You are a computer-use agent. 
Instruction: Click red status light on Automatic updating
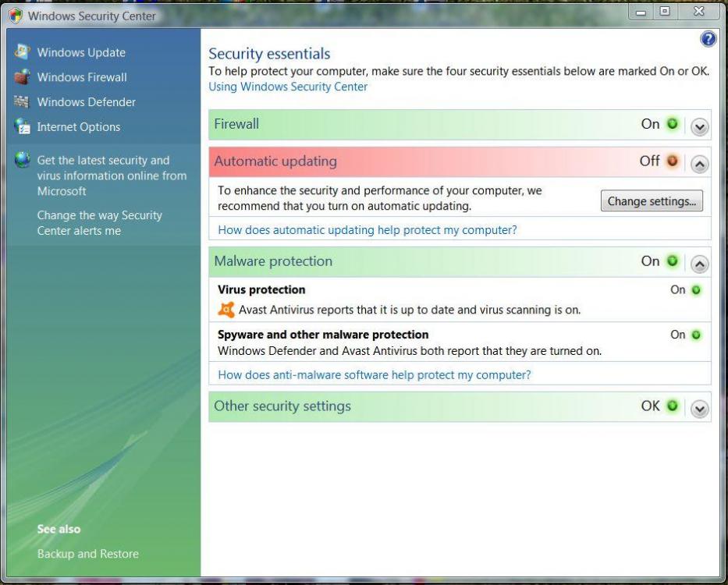tap(672, 161)
